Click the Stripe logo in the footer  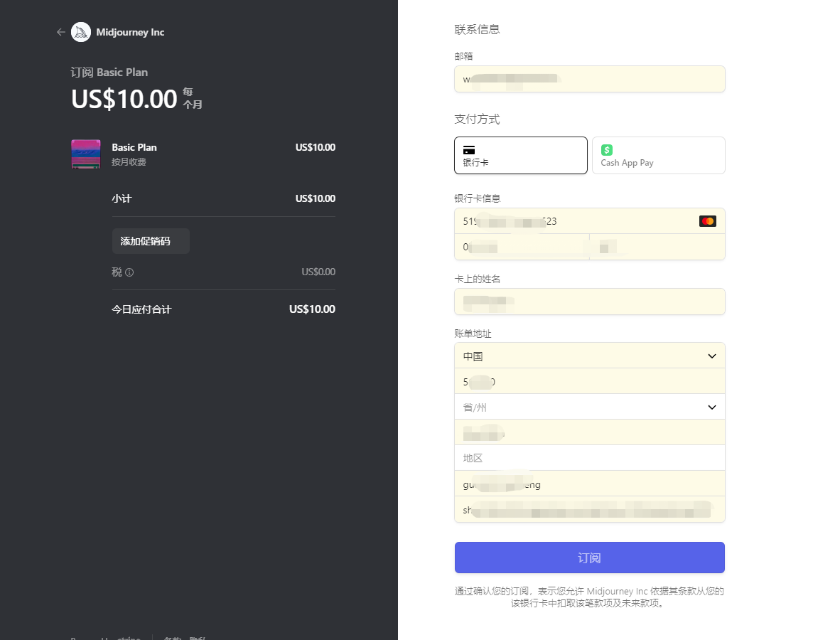[x=128, y=638]
